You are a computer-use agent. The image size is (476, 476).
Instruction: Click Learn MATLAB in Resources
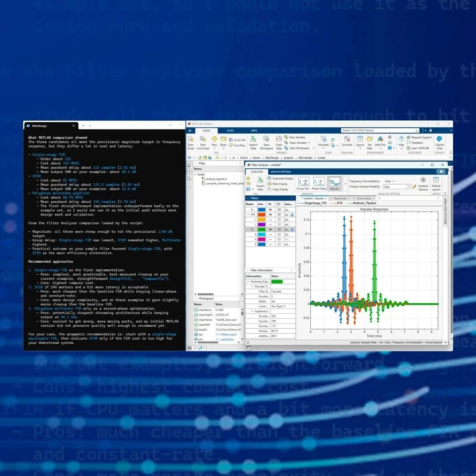pyautogui.click(x=418, y=148)
